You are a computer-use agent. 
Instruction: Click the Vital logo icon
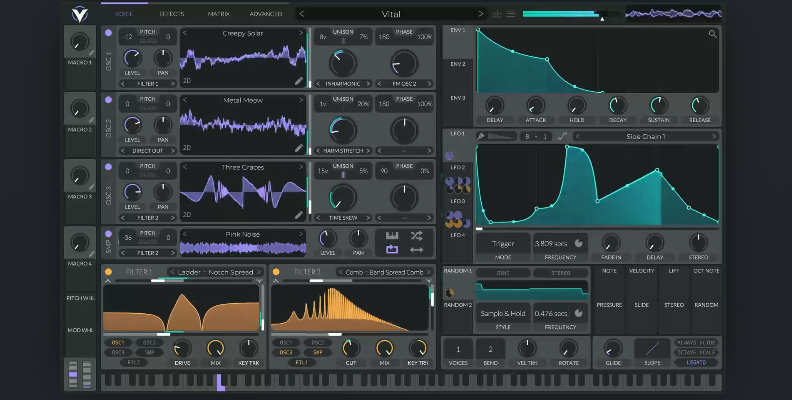(x=80, y=14)
